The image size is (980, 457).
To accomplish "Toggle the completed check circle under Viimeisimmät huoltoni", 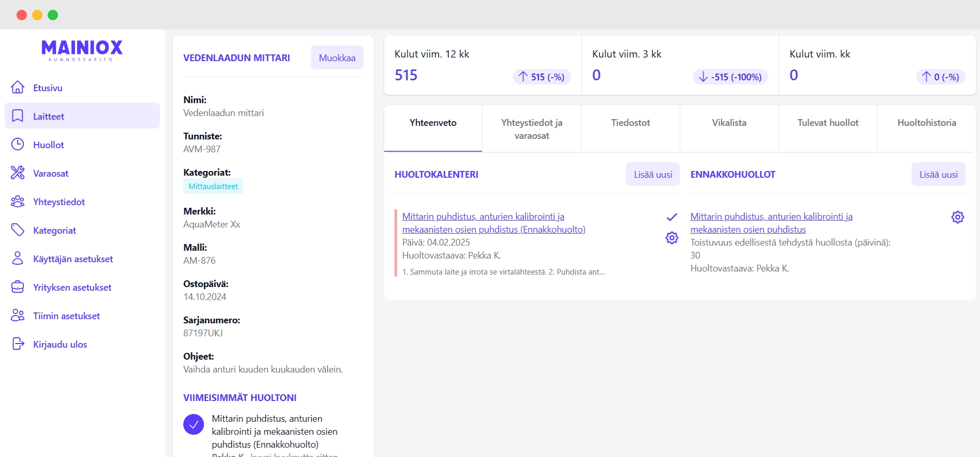I will click(x=194, y=424).
